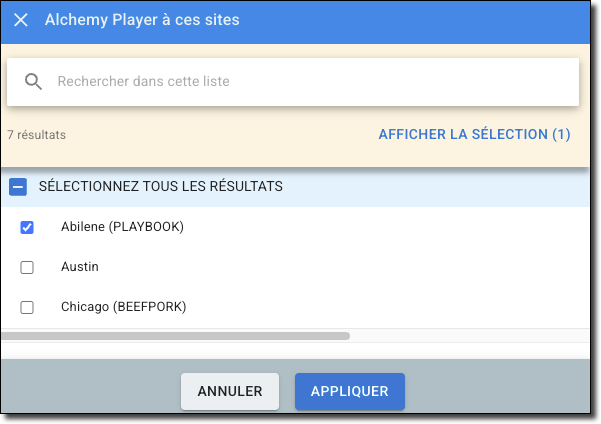Screen dimensions: 601x424
Task: Click the horizontal scrollbar thumb
Action: [x=176, y=336]
